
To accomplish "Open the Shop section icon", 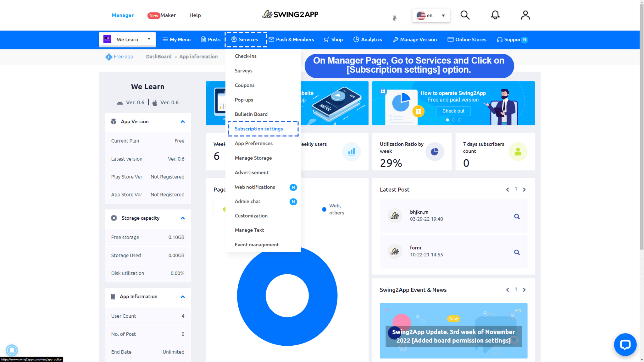I will coord(327,39).
